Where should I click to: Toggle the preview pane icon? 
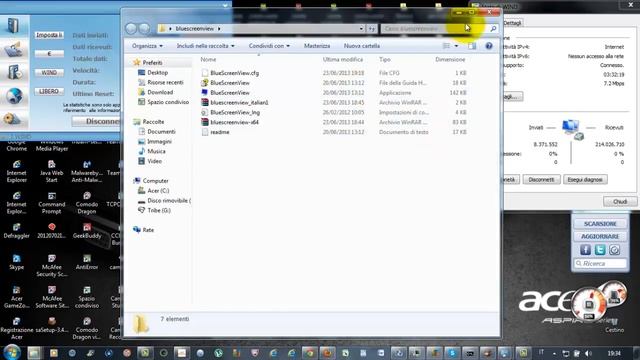coord(472,46)
